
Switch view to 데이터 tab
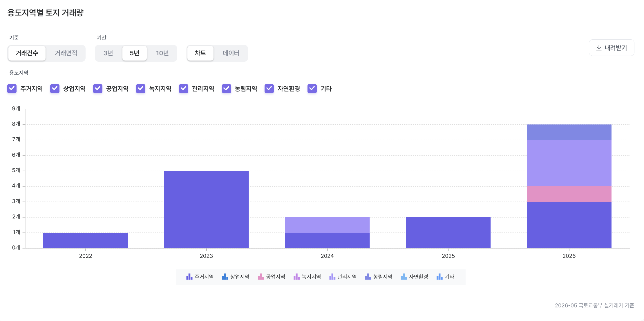[x=231, y=53]
